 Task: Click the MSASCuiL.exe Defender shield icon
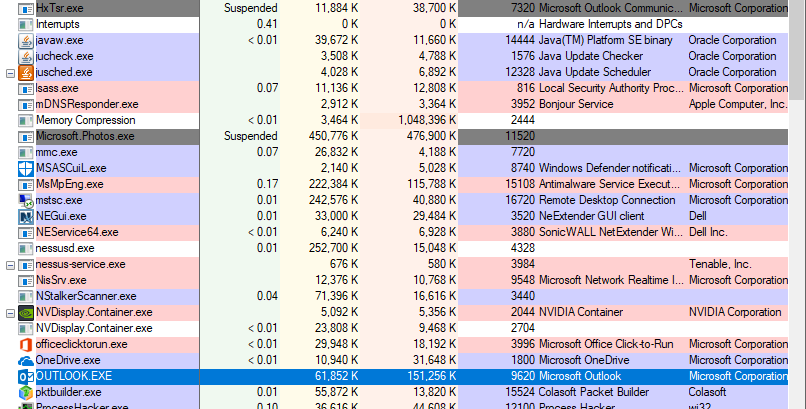(x=26, y=169)
